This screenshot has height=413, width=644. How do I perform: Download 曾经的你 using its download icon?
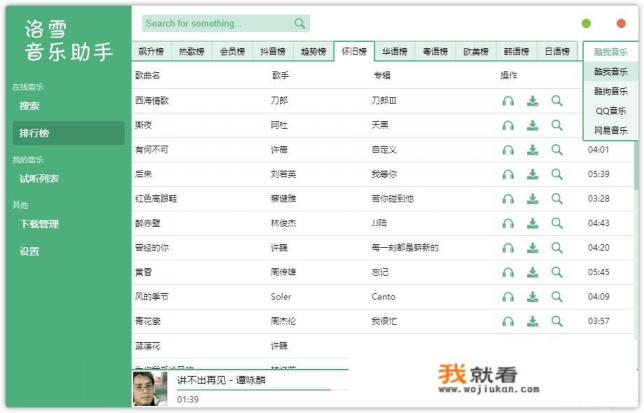tap(533, 248)
